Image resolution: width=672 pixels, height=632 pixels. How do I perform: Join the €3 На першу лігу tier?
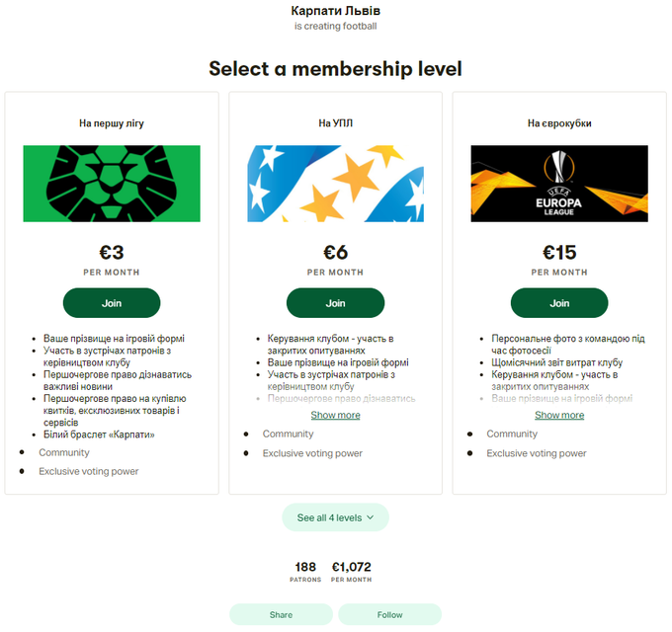112,303
